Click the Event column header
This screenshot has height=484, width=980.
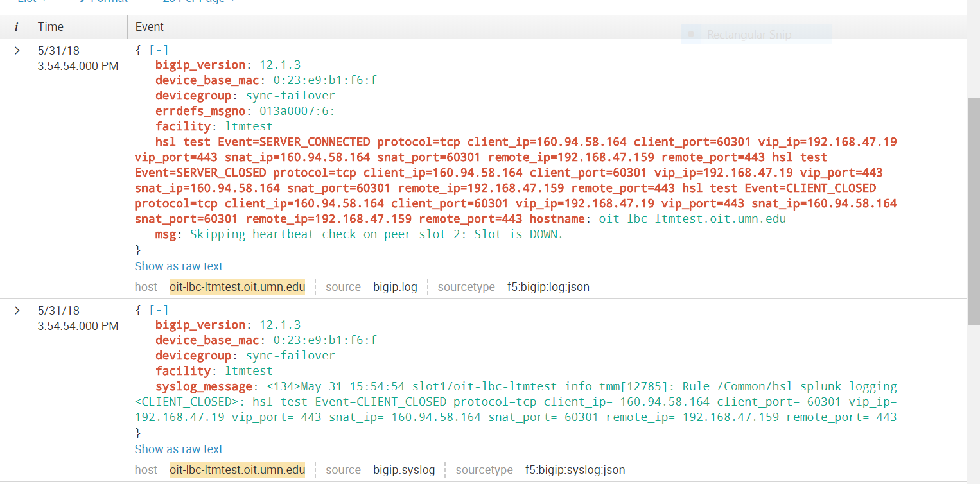[x=149, y=27]
